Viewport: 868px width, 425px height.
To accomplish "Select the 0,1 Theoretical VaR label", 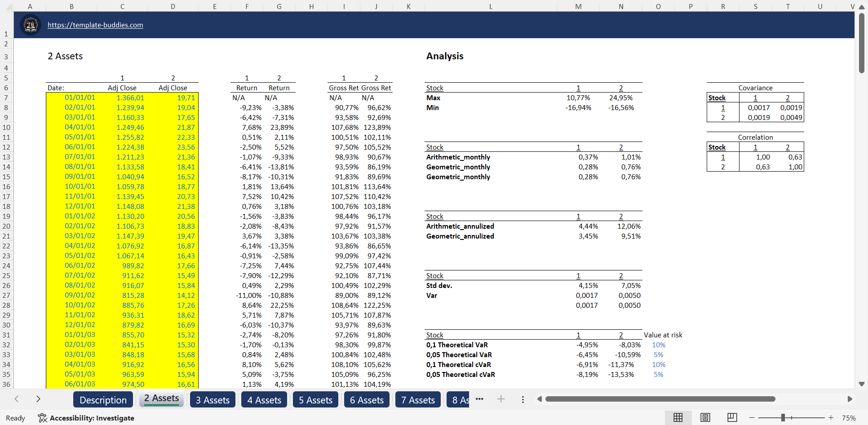I will [457, 345].
